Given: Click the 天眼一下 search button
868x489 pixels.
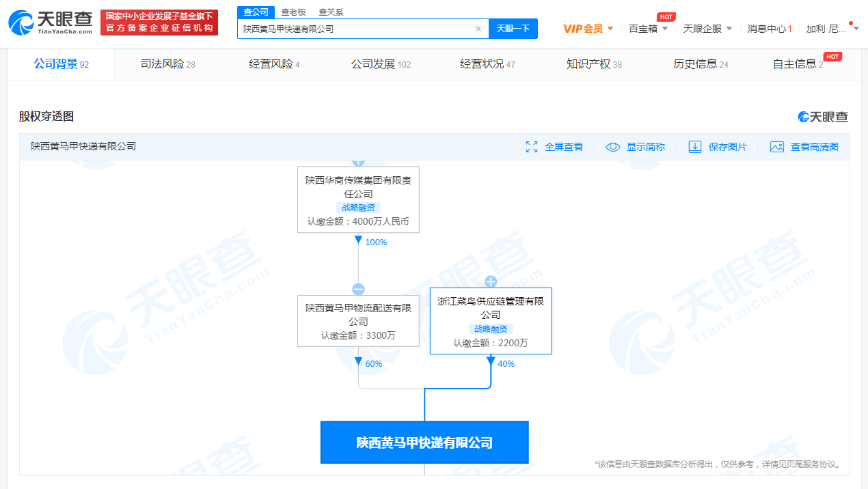Looking at the screenshot, I should click(x=513, y=28).
